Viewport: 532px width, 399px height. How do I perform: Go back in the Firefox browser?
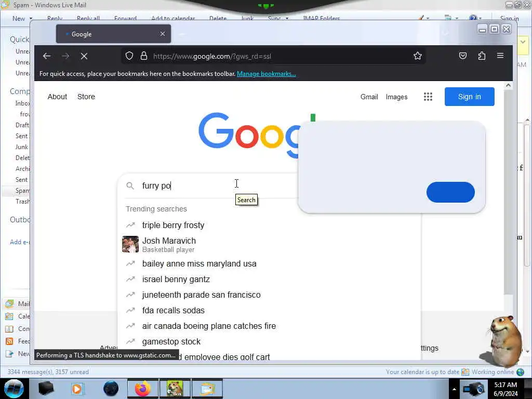tap(47, 56)
